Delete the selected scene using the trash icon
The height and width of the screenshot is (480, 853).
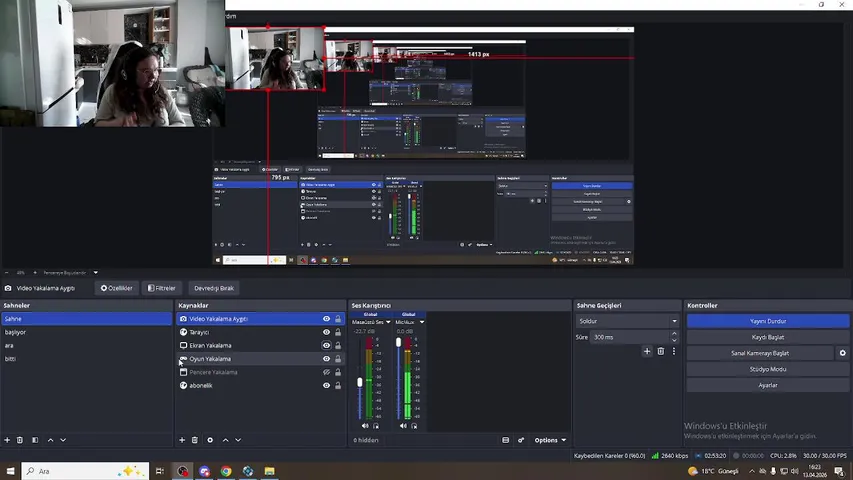pyautogui.click(x=20, y=440)
